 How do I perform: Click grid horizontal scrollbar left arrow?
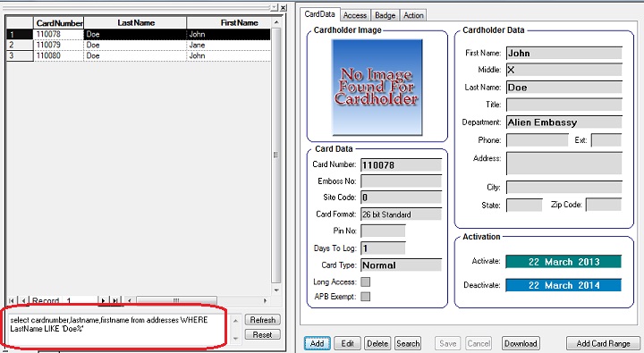[130, 301]
